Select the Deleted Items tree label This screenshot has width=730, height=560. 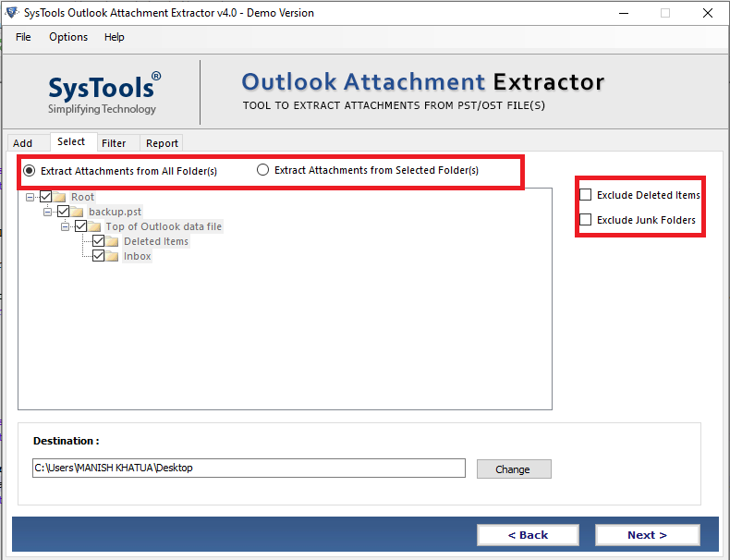pos(156,241)
